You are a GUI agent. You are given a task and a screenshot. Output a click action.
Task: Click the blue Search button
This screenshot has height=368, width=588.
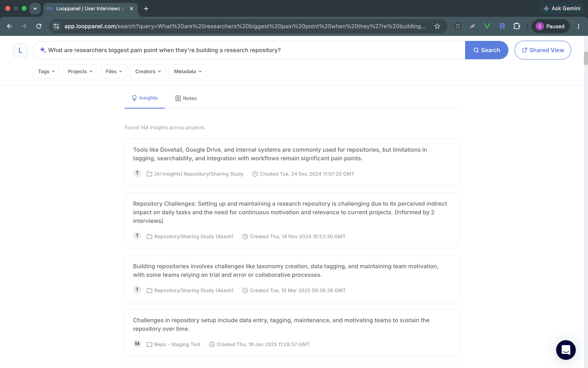pyautogui.click(x=487, y=50)
